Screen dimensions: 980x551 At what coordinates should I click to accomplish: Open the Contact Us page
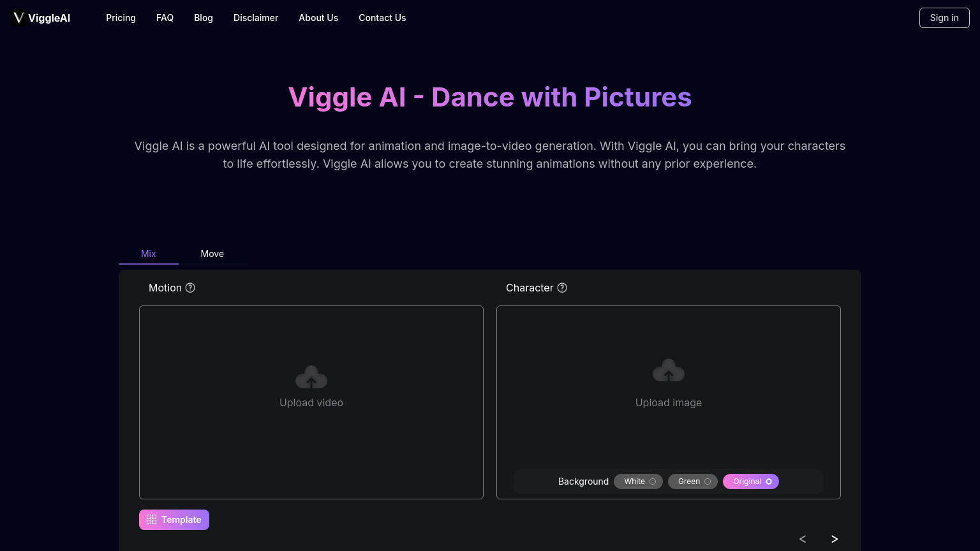tap(382, 18)
